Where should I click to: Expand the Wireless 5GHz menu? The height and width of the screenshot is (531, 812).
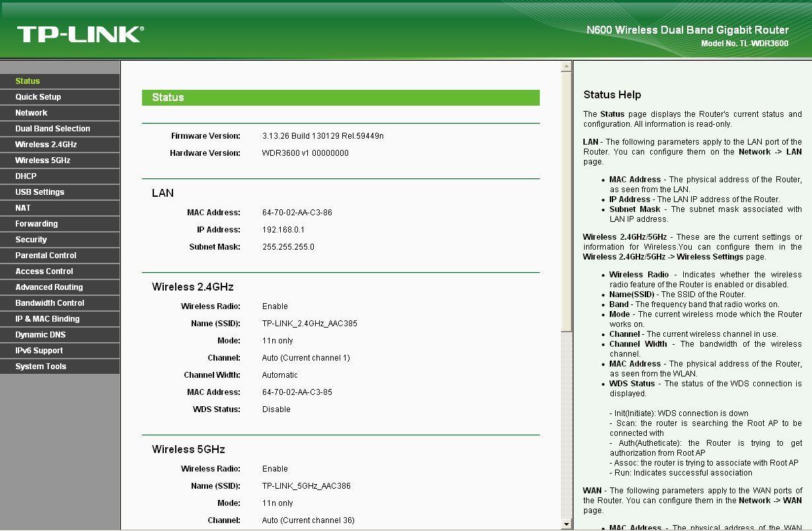[x=43, y=160]
